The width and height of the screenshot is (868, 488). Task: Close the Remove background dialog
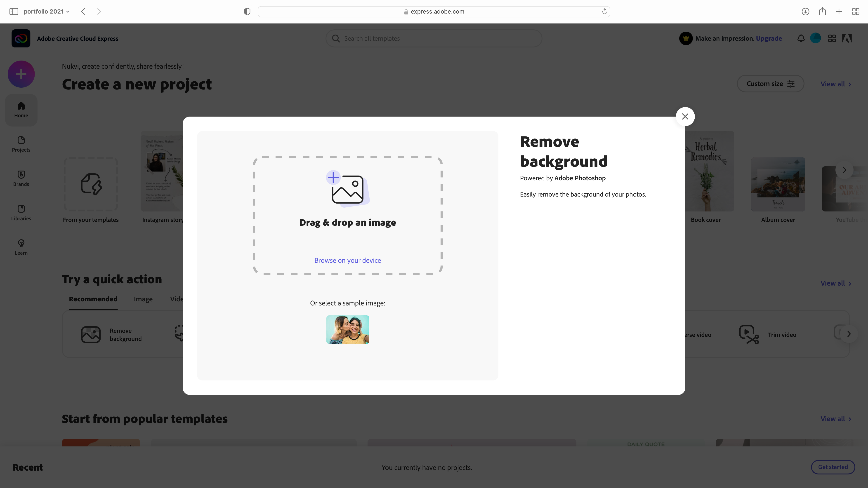click(685, 117)
